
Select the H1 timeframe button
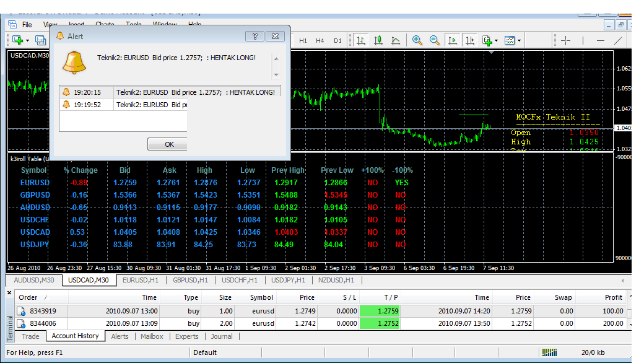(x=303, y=40)
